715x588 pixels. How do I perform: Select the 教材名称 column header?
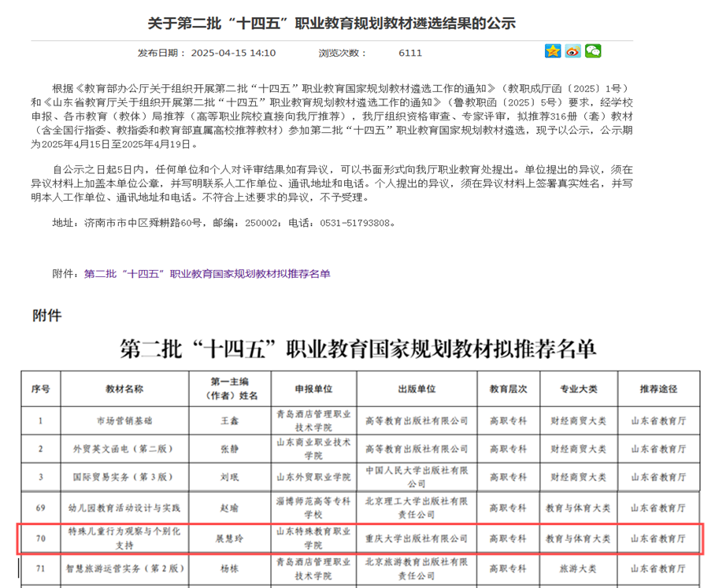124,389
